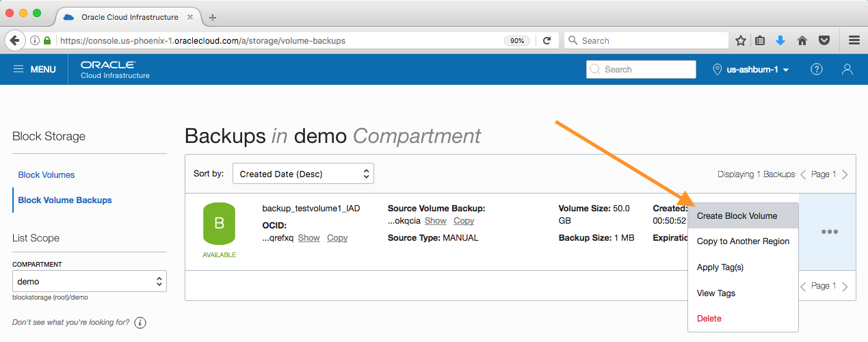Go to browser home icon
This screenshot has height=342, width=868.
(802, 40)
